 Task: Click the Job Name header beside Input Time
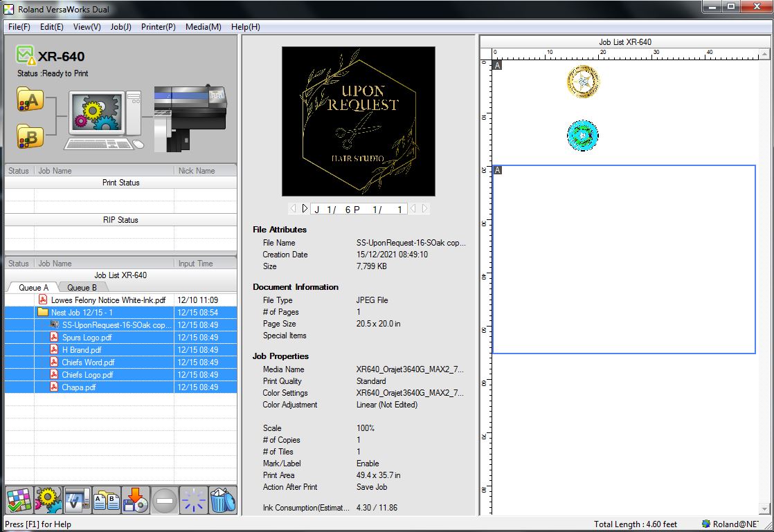(x=104, y=264)
